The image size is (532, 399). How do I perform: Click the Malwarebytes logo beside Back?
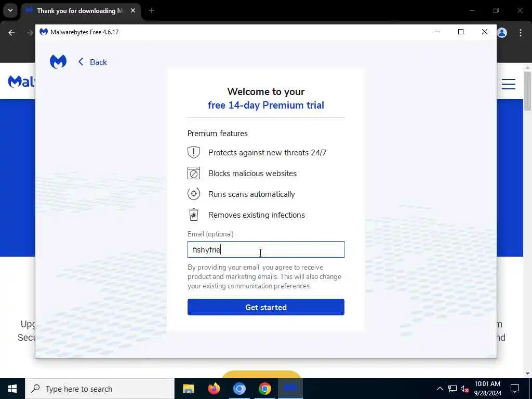[58, 62]
